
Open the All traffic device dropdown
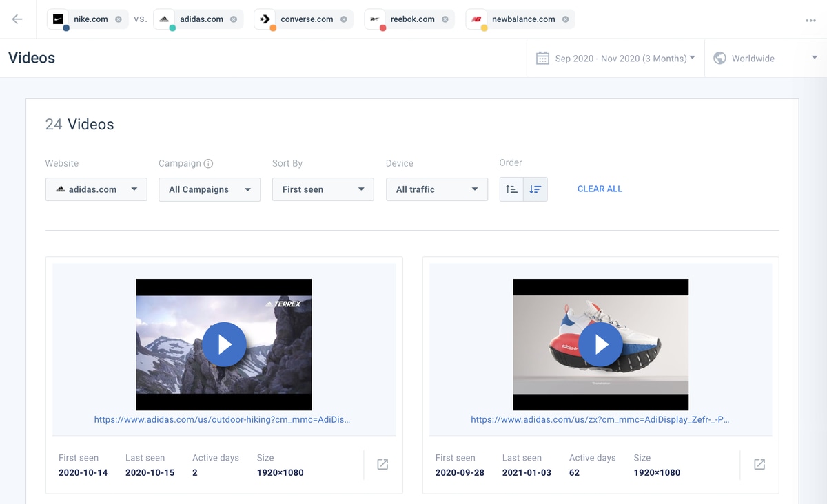click(x=437, y=189)
